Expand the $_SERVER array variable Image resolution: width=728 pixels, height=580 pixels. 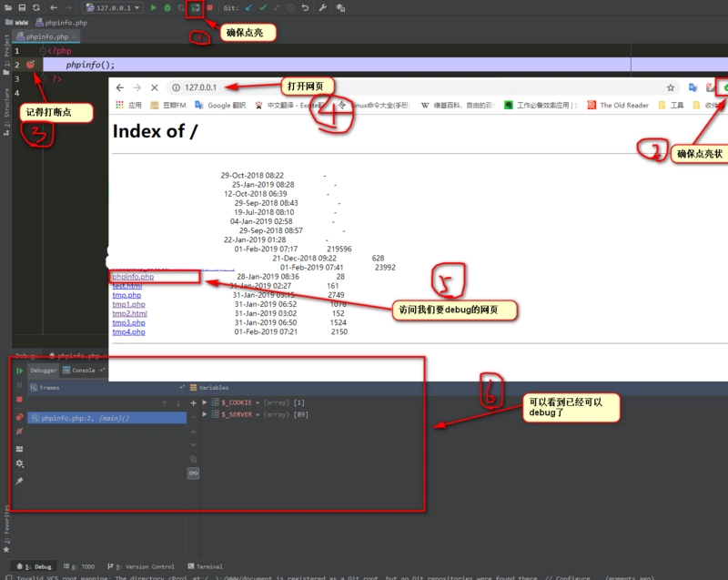click(205, 415)
